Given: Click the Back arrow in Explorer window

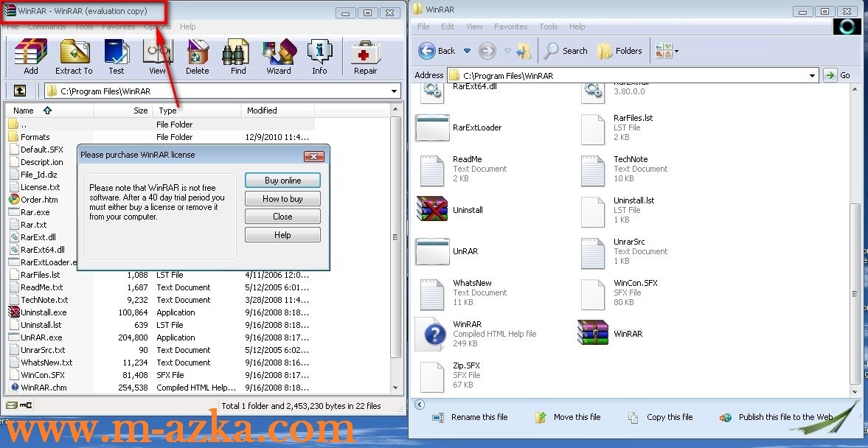Looking at the screenshot, I should (437, 51).
